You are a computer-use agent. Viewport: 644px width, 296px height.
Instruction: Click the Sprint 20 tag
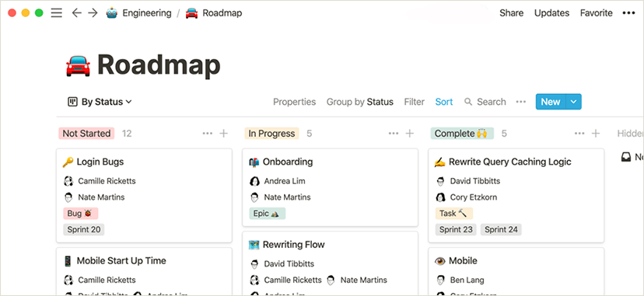[84, 229]
